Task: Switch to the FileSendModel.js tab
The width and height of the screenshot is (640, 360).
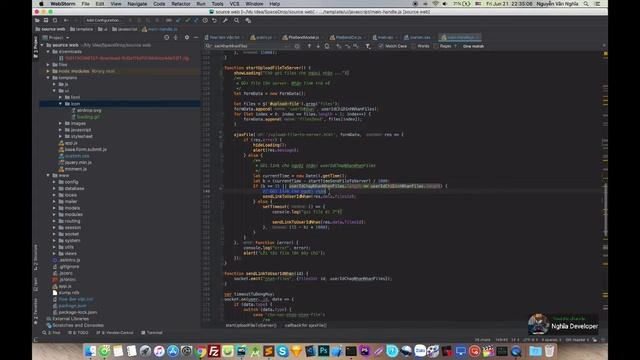Action: (303, 38)
